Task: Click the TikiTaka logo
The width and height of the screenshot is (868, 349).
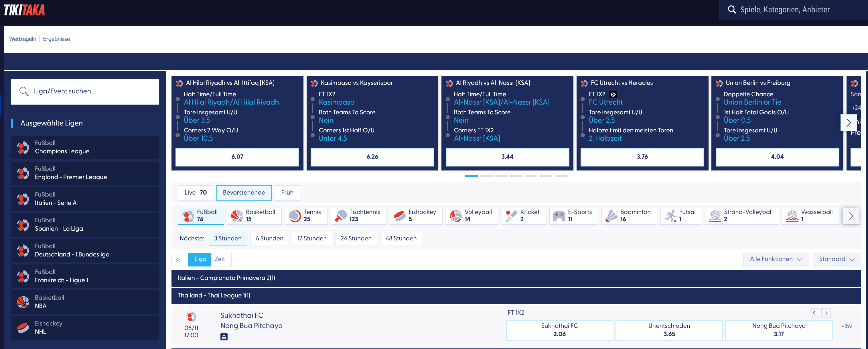Action: tap(24, 10)
